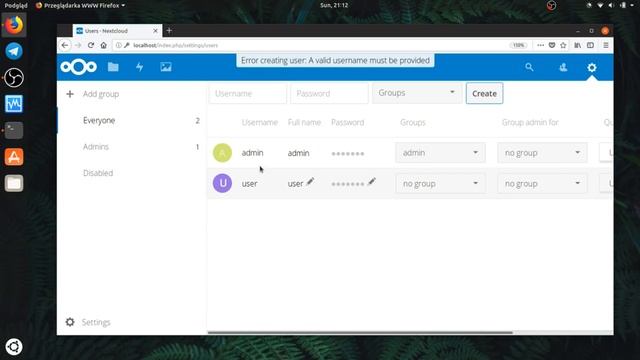This screenshot has width=640, height=360.
Task: Open Firefox library icon
Action: 578,45
